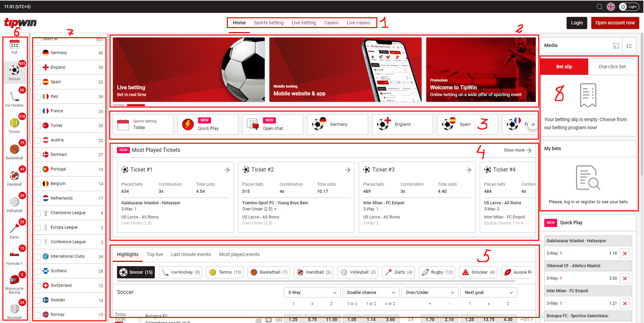The image size is (644, 323).
Task: Open the Darts sport category
Action: tap(14, 229)
